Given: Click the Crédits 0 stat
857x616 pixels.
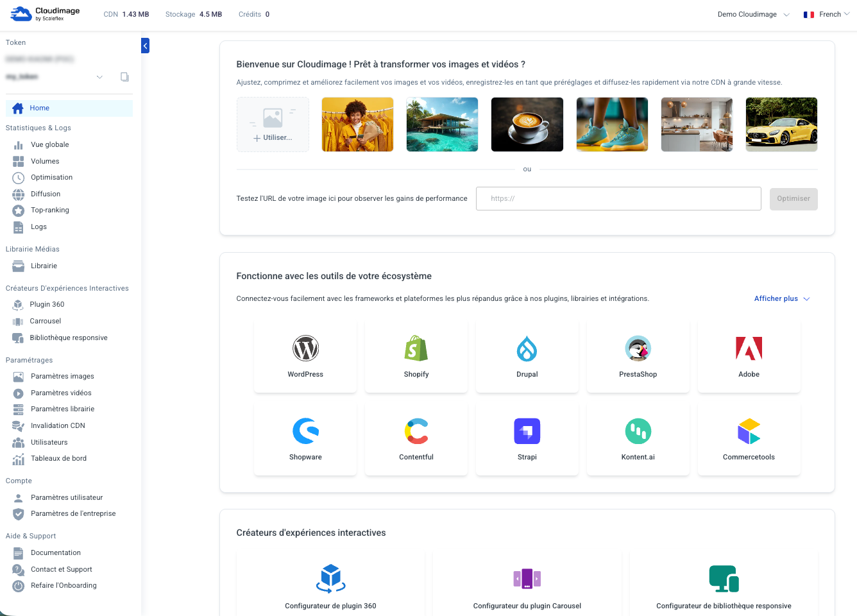Looking at the screenshot, I should [x=254, y=14].
